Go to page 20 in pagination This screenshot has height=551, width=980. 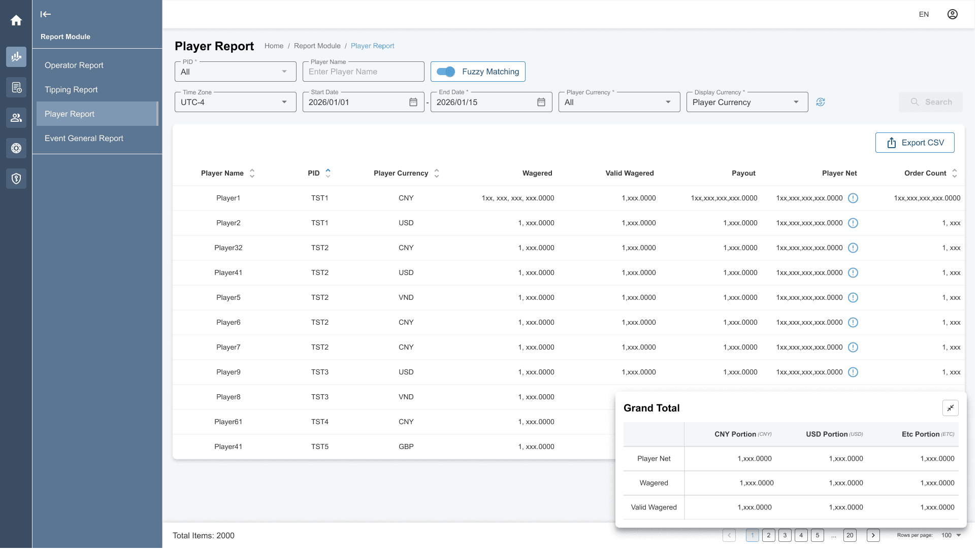pos(855,538)
